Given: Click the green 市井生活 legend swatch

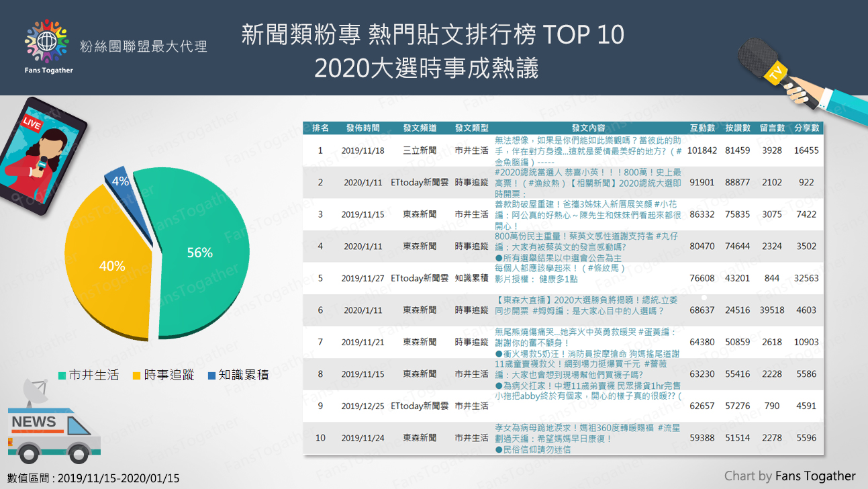Looking at the screenshot, I should pos(61,375).
